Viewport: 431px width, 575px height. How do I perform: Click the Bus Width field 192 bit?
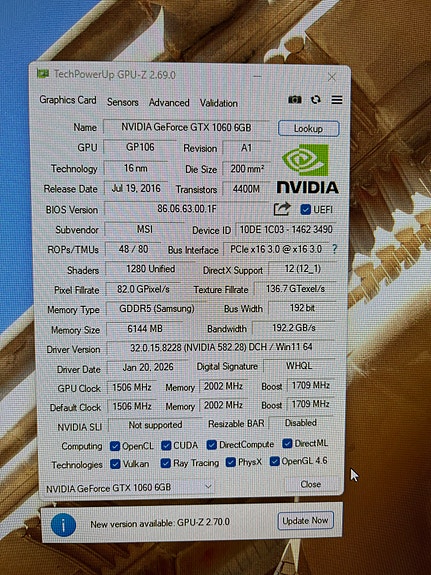click(302, 308)
